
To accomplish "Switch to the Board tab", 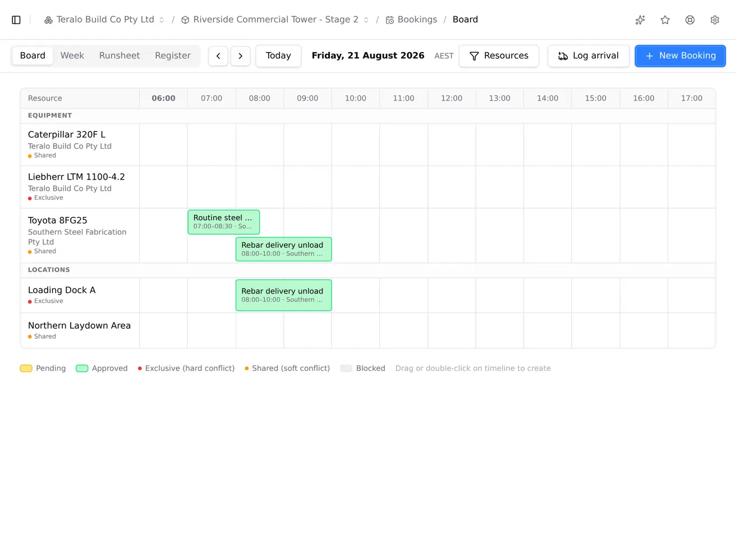I will pyautogui.click(x=33, y=56).
